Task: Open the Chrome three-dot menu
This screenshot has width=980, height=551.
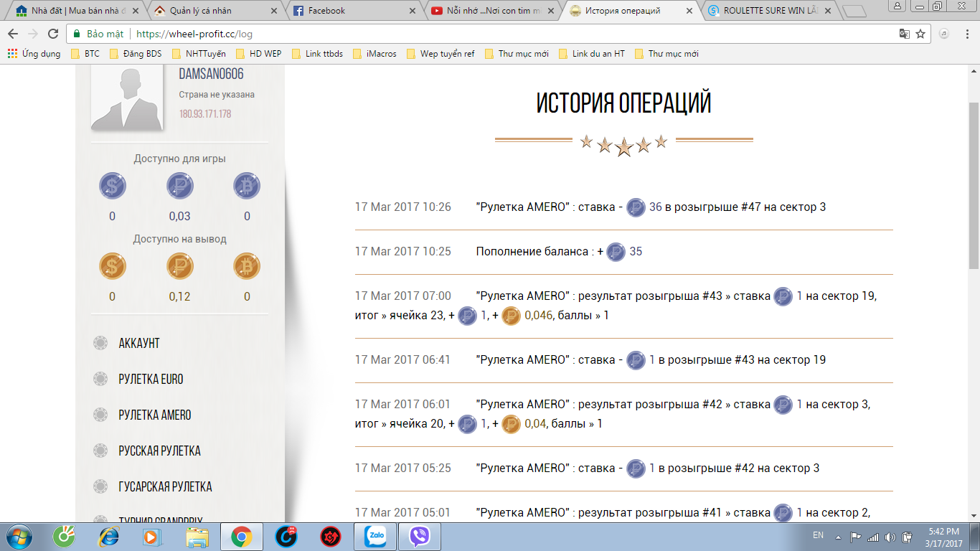Action: (x=967, y=34)
